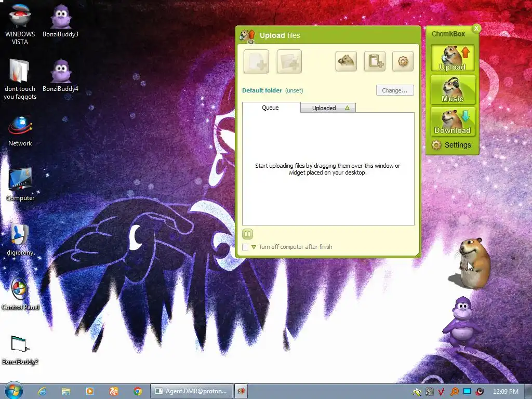Click the Upload button in ChomikBox

pyautogui.click(x=453, y=58)
